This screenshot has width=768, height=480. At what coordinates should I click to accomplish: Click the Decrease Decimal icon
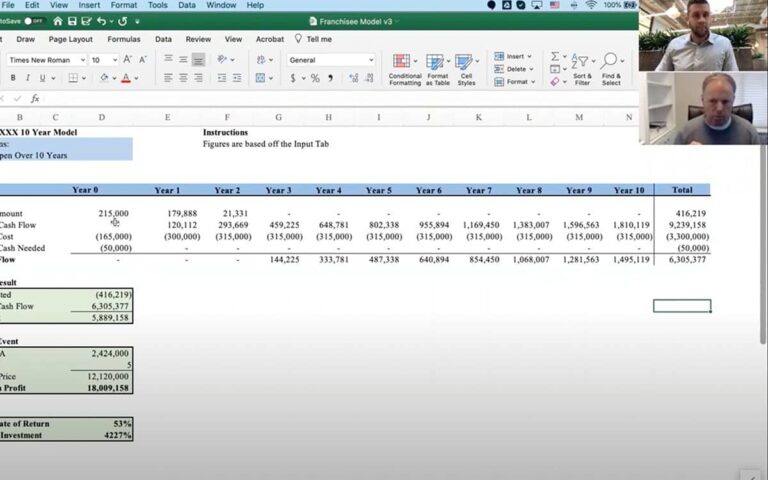click(369, 78)
